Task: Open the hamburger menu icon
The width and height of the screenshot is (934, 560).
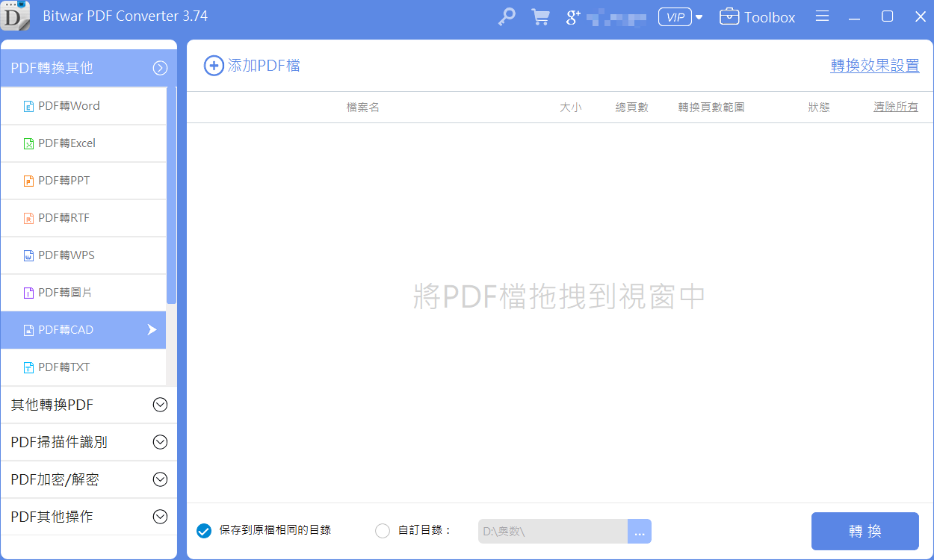Action: coord(823,16)
